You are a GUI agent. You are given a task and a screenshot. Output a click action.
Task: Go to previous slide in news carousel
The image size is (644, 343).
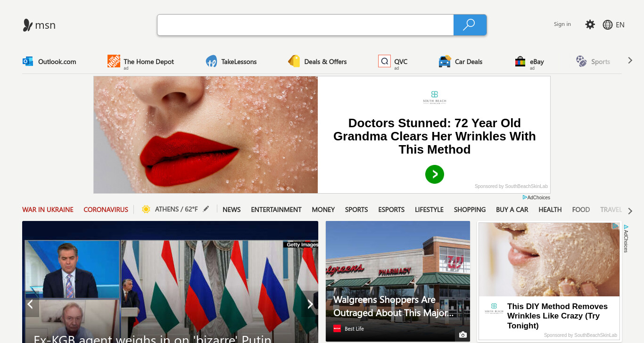click(30, 304)
